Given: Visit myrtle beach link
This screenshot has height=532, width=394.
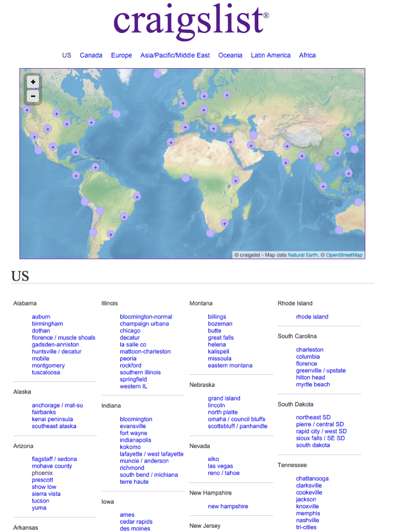Looking at the screenshot, I should click(x=313, y=385).
